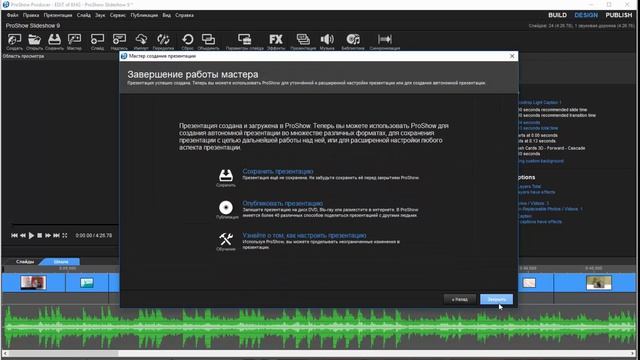Open Параметры слайда toolbar icon

[244, 40]
